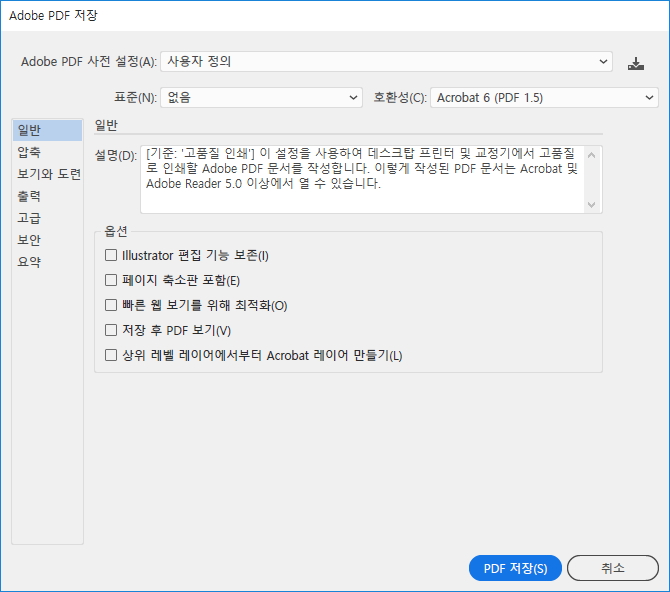
Task: Toggle 빠른 웹 보기를 위해 최적화 checkbox
Action: (x=111, y=305)
